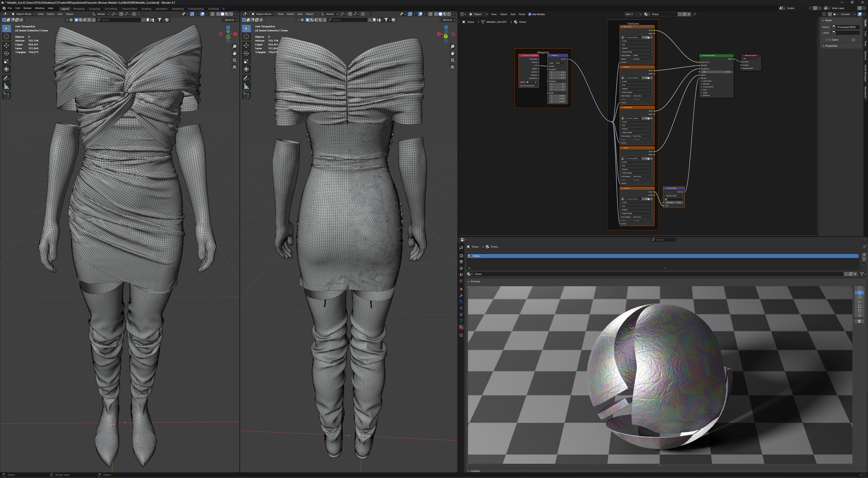Toggle overlays in left viewport header
868x478 pixels.
click(x=203, y=14)
